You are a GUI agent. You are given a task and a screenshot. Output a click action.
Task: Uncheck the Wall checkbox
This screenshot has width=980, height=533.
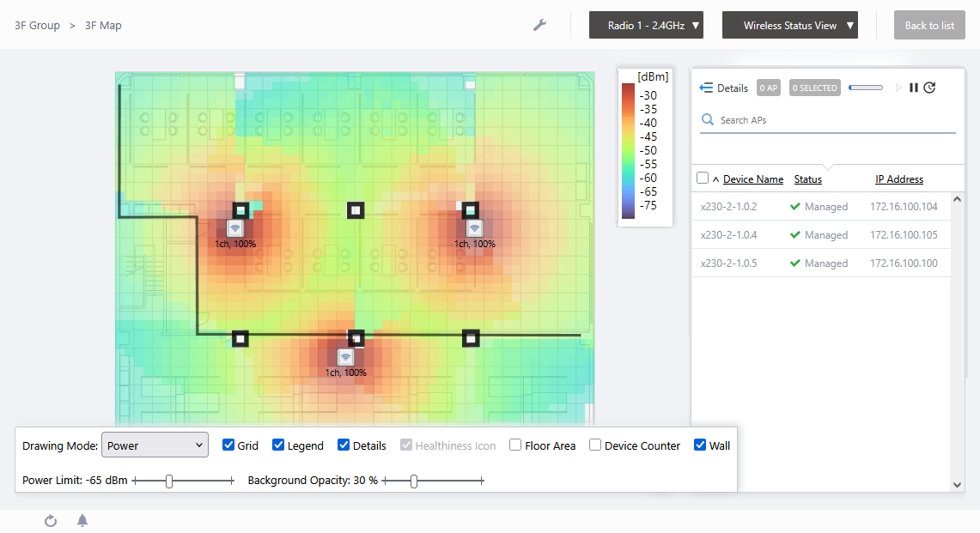700,445
